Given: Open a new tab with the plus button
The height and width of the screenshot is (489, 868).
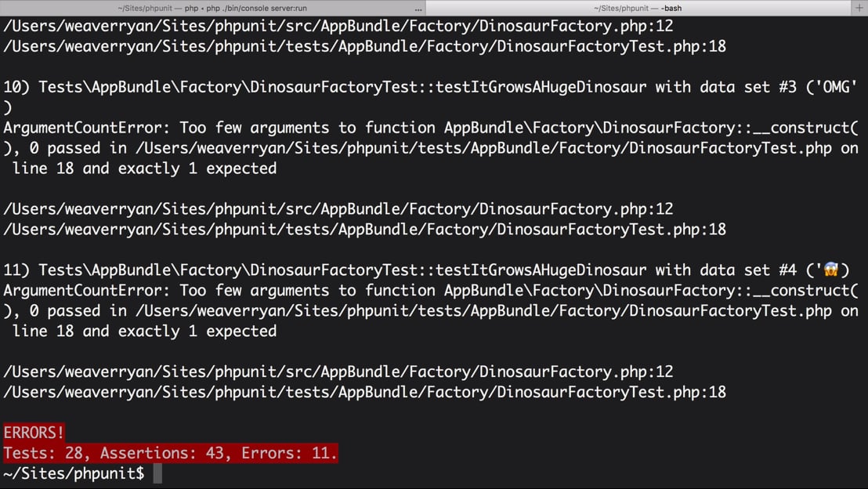Looking at the screenshot, I should coord(859,8).
